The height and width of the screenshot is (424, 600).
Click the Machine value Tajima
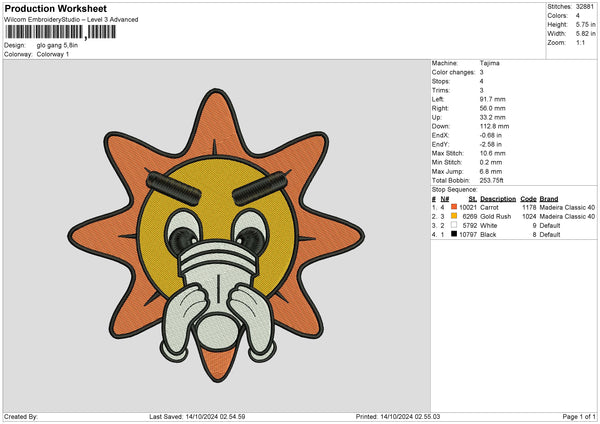pos(490,63)
